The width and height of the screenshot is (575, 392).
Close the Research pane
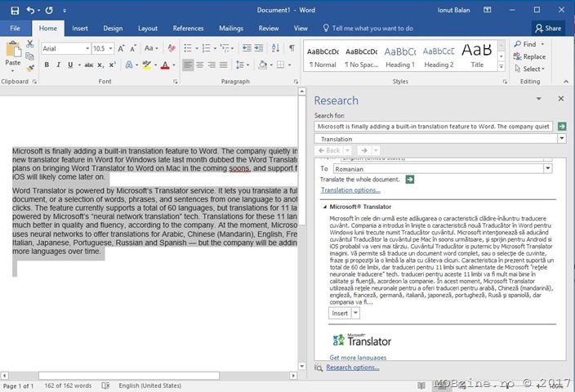point(560,99)
